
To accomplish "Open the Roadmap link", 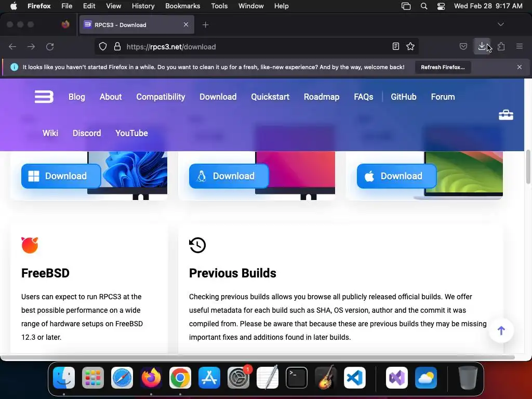I will click(x=322, y=97).
